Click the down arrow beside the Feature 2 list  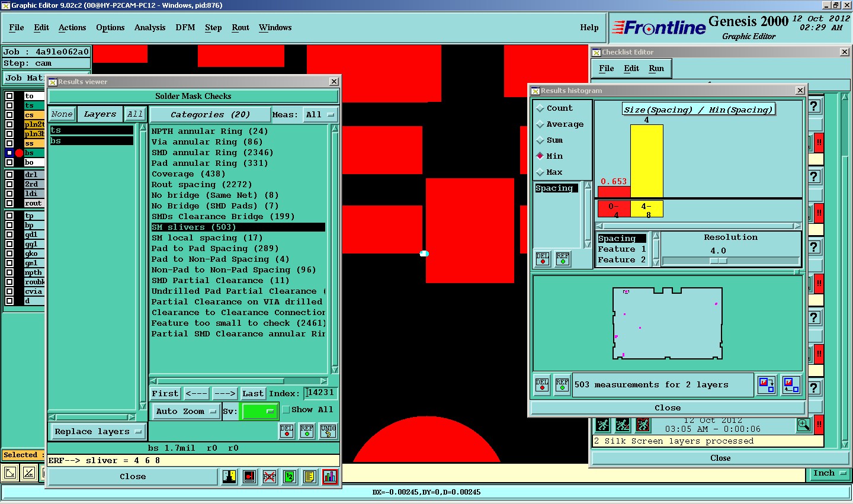[656, 262]
